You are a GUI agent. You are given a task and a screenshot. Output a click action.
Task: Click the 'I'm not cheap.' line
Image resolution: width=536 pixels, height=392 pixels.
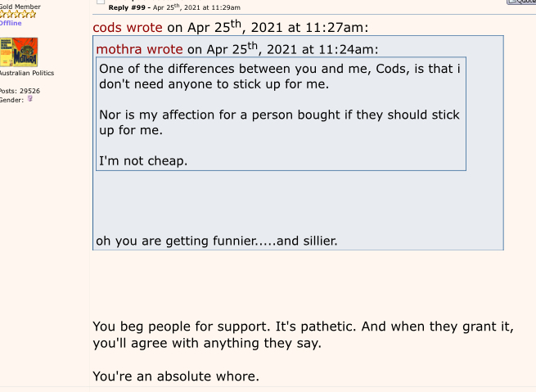[x=143, y=160]
